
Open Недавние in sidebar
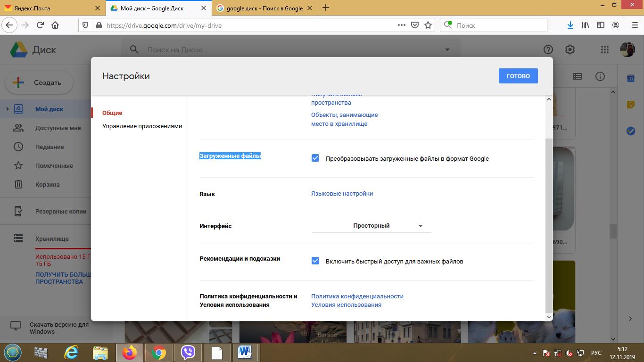(50, 147)
